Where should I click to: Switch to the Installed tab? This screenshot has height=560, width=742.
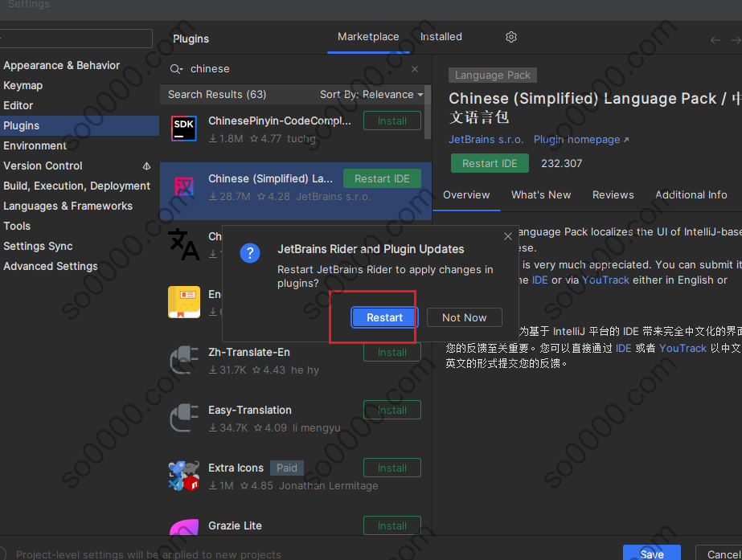(441, 37)
